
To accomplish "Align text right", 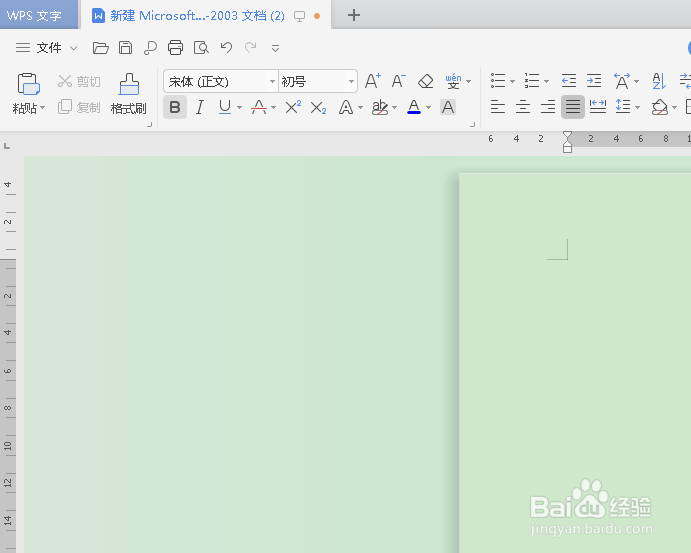I will coord(548,107).
